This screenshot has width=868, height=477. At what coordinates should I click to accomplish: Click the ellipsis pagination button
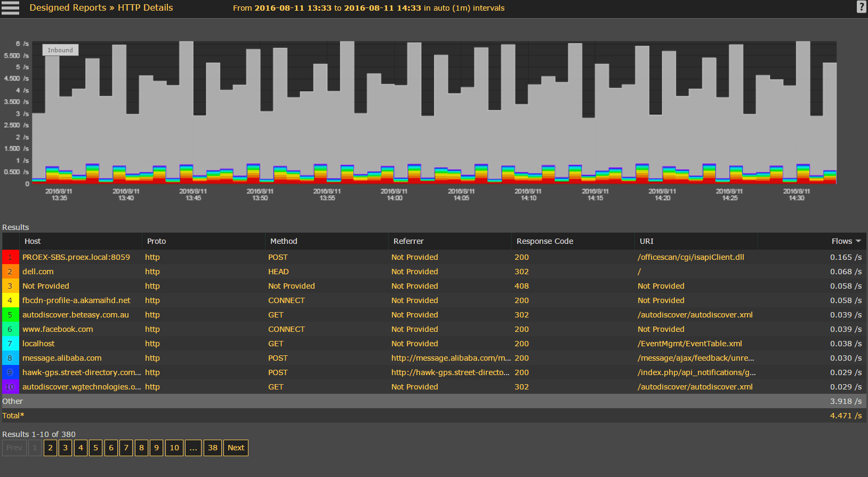click(x=193, y=448)
